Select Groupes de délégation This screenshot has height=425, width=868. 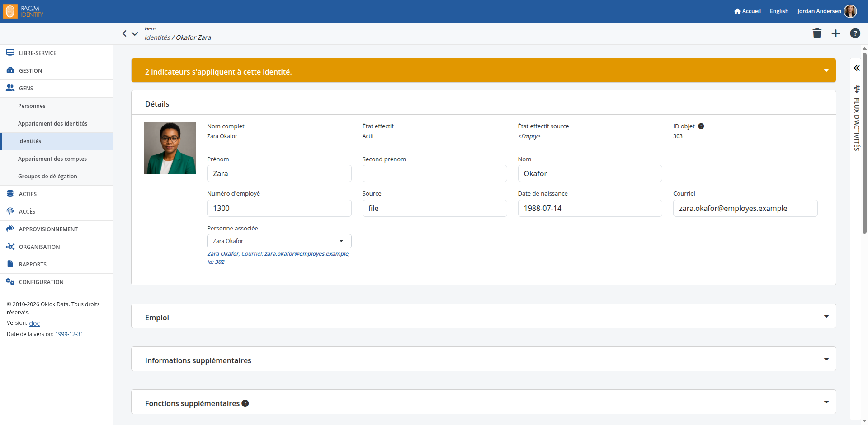[56, 177]
